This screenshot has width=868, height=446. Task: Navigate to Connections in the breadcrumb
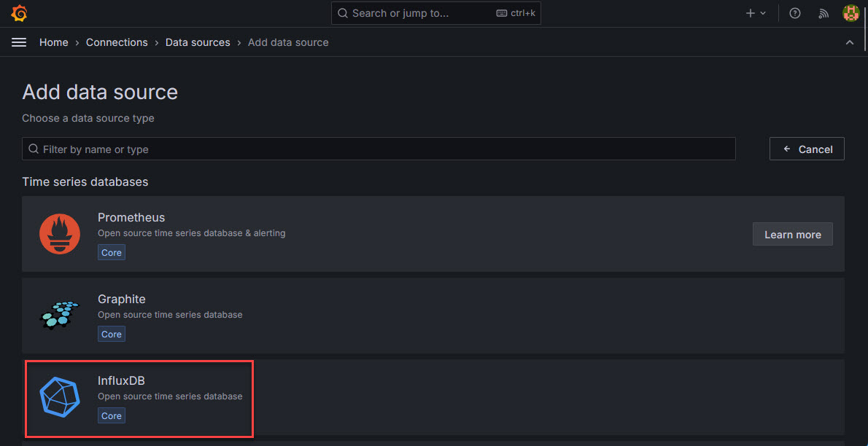(117, 42)
